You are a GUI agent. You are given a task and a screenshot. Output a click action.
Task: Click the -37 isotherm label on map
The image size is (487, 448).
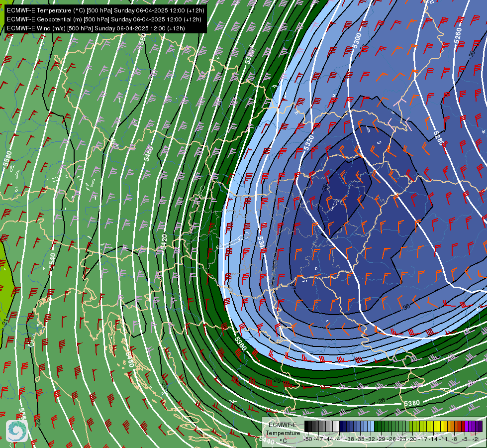point(292,285)
